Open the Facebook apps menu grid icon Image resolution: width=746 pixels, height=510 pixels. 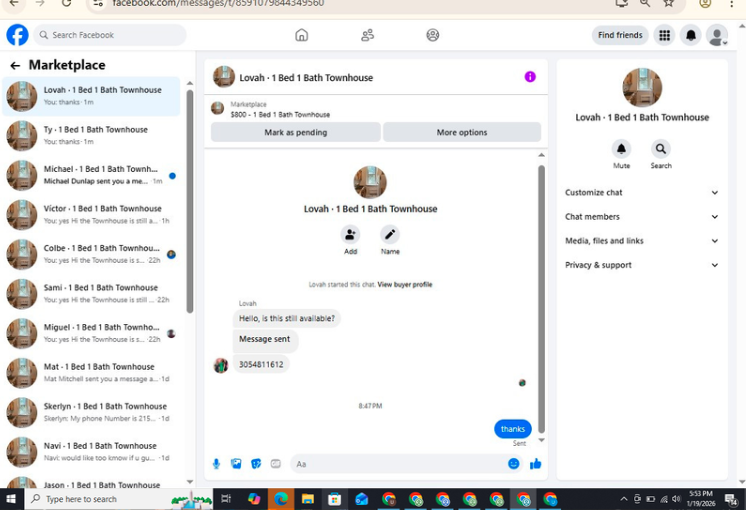(x=664, y=35)
